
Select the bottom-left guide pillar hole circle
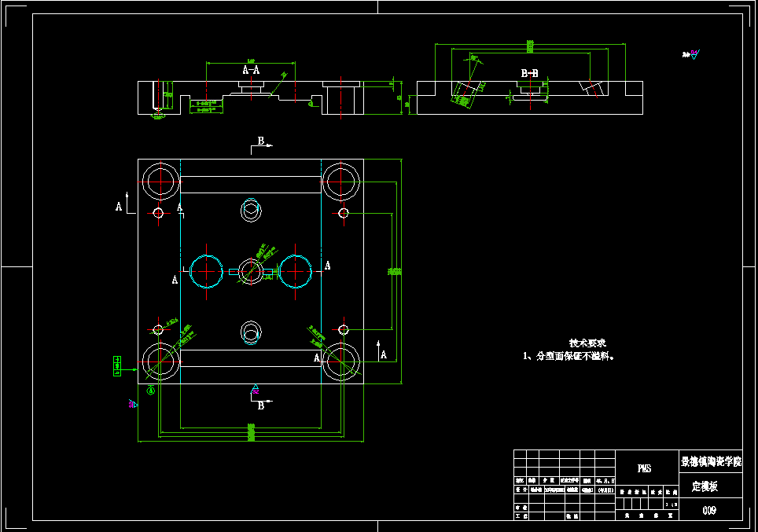[x=160, y=361]
